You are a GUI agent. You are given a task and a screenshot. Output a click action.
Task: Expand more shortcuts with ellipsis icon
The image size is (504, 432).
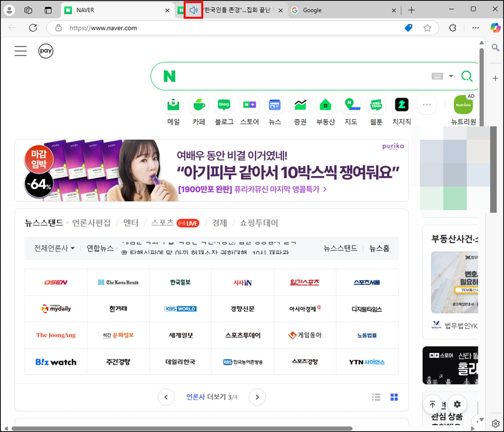click(x=427, y=104)
